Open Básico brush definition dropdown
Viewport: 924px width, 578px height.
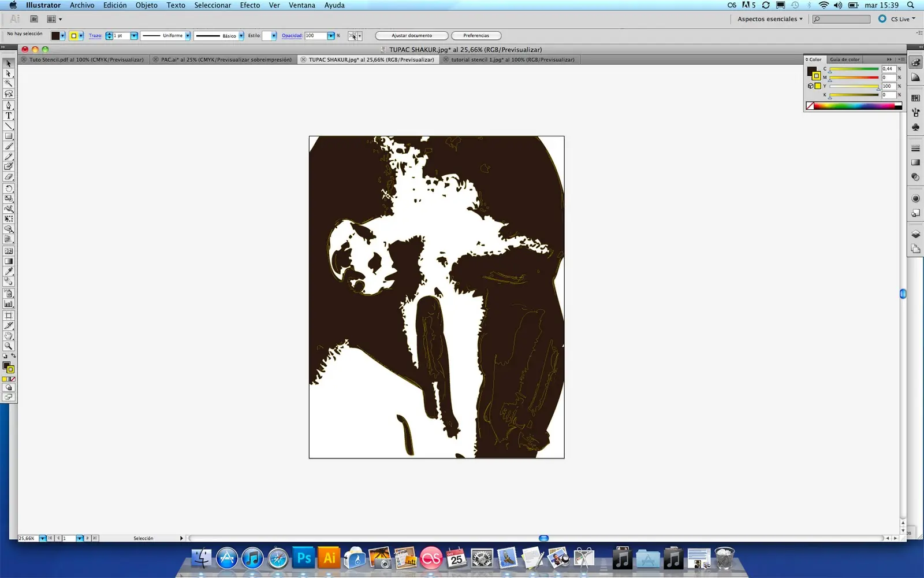coord(241,36)
